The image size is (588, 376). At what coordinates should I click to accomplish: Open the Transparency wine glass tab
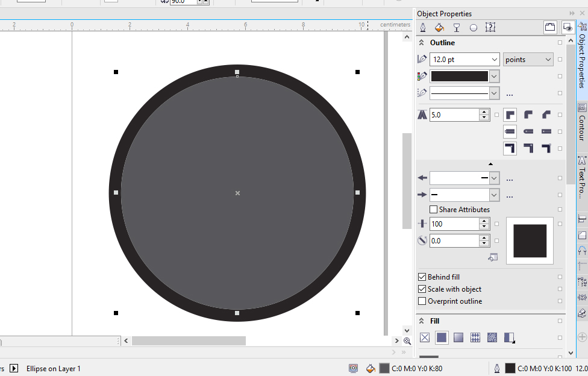(x=457, y=27)
